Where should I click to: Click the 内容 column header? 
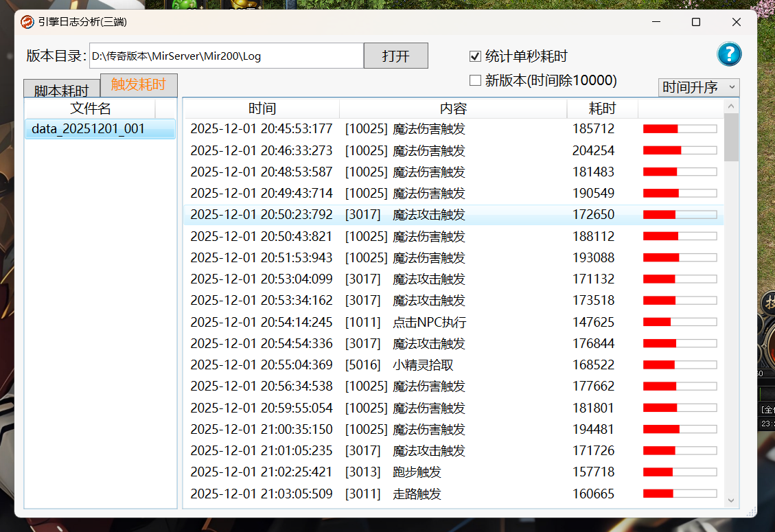(x=453, y=108)
